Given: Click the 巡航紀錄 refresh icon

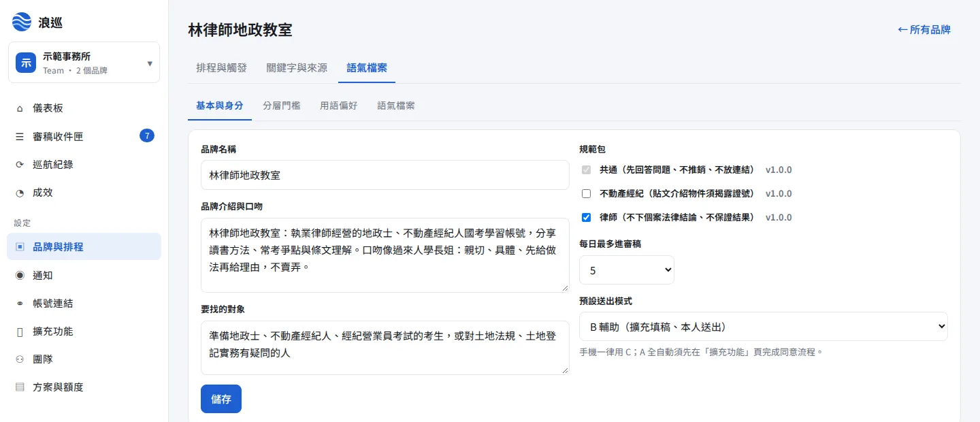Looking at the screenshot, I should coord(20,164).
